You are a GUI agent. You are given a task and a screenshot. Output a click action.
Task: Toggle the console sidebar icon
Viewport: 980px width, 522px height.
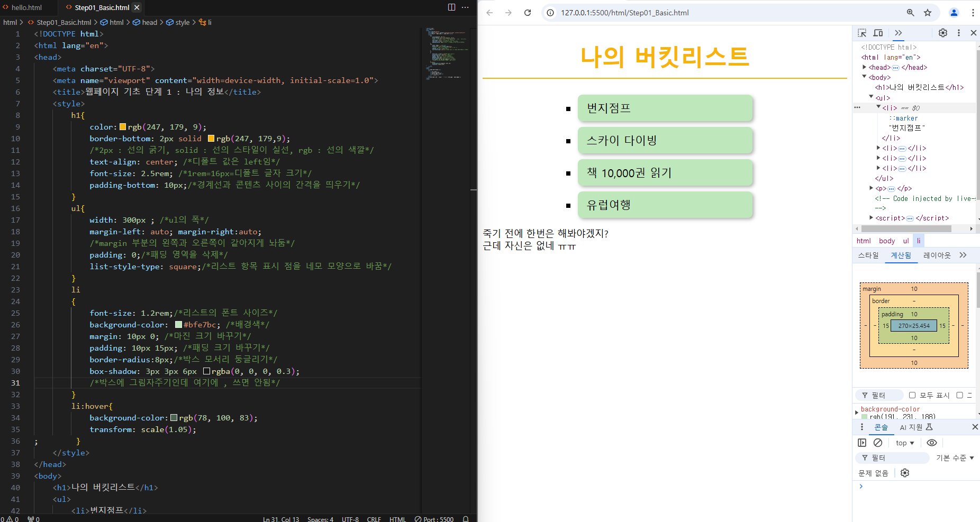click(862, 443)
